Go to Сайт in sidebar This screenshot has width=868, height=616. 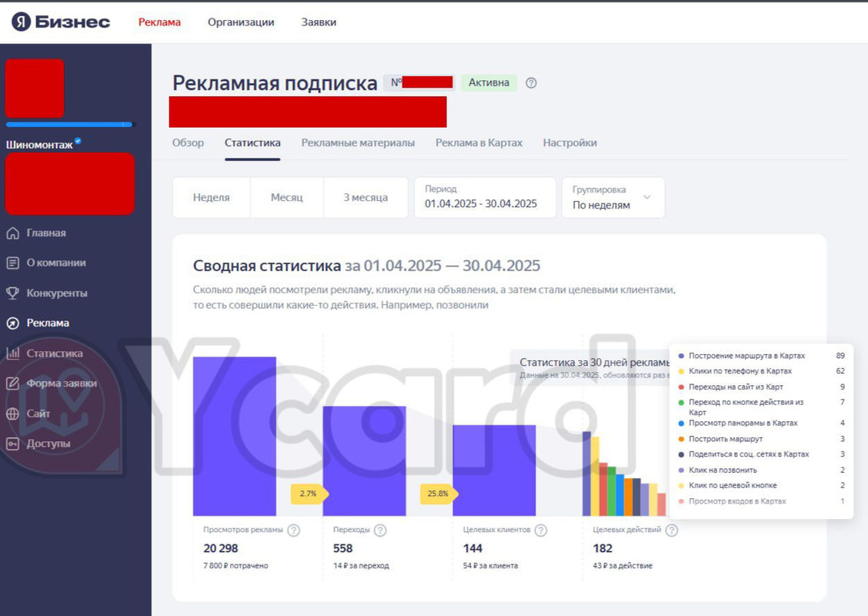38,413
